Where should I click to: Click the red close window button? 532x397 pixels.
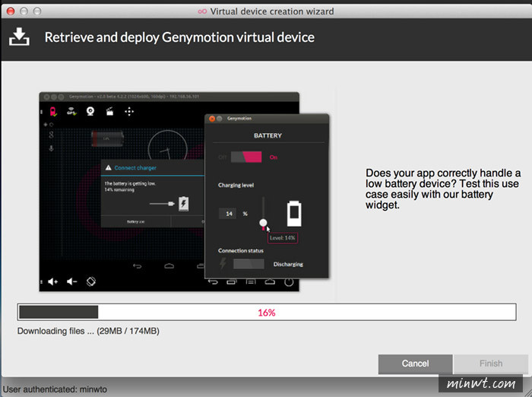tap(11, 11)
